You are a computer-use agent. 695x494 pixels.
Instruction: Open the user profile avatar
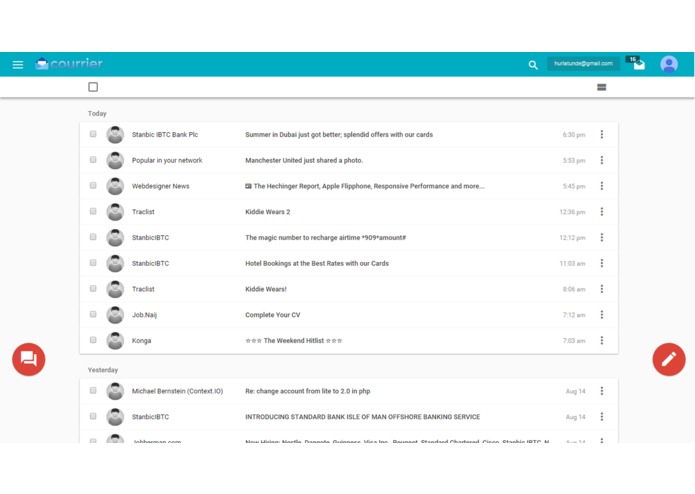click(x=669, y=64)
